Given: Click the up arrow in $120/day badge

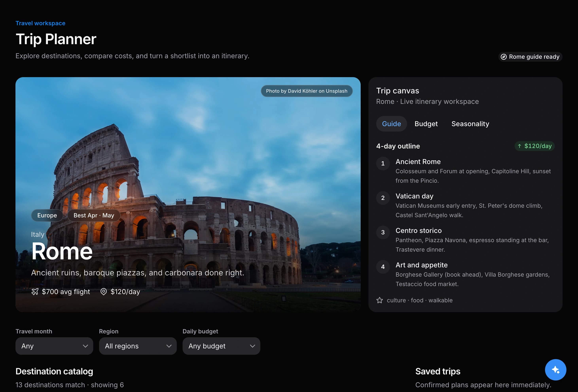Looking at the screenshot, I should pos(519,146).
